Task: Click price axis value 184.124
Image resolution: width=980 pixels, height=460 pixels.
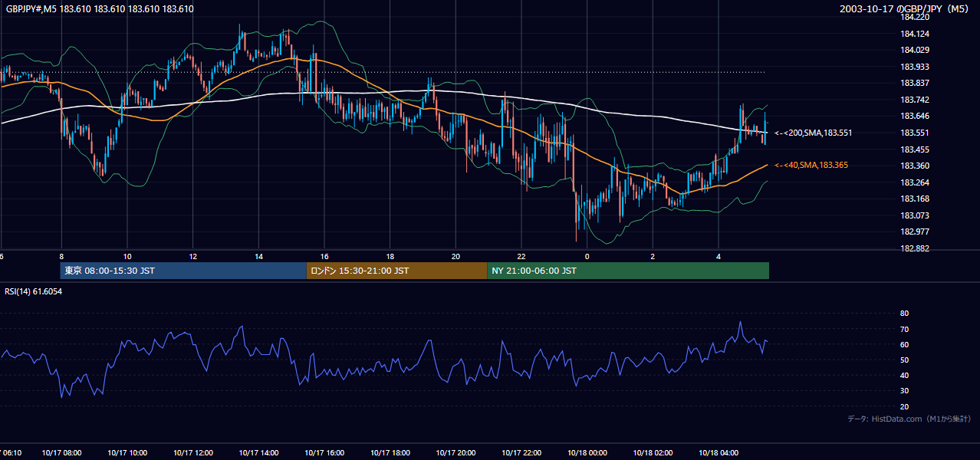Action: click(915, 34)
